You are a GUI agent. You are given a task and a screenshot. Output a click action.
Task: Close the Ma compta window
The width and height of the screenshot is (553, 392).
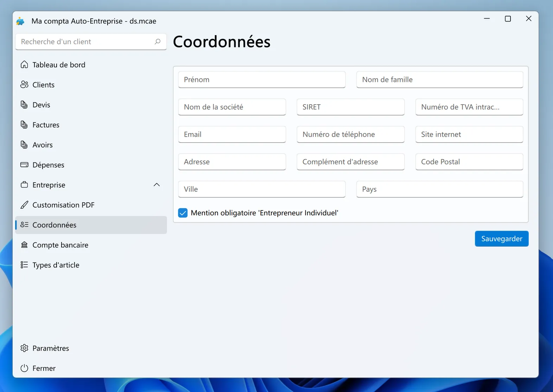click(x=529, y=19)
